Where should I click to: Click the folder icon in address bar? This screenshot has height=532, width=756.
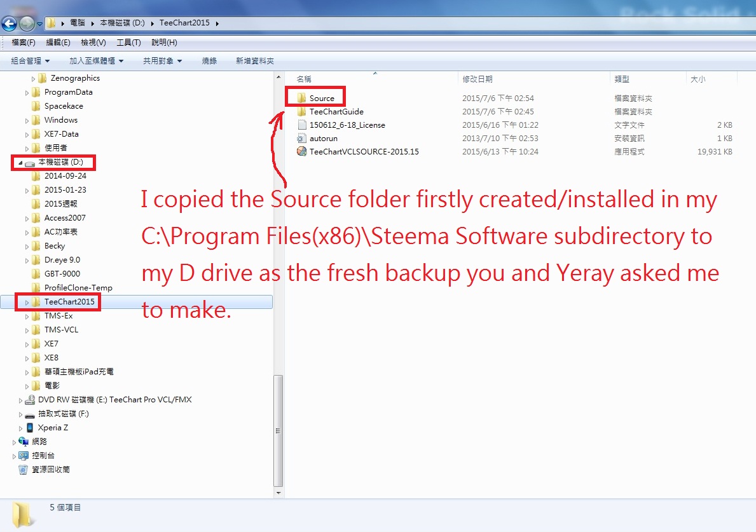pos(51,23)
